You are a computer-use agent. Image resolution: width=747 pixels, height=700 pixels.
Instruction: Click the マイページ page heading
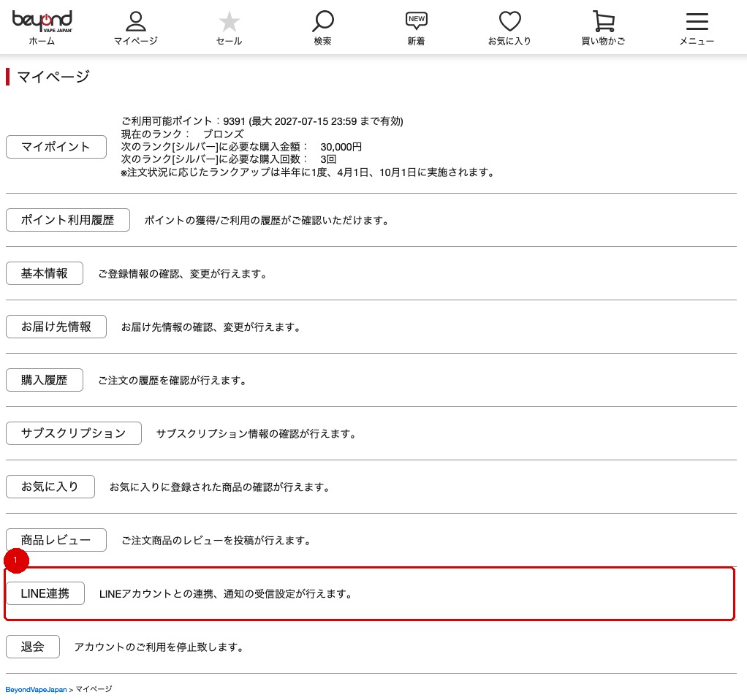[x=53, y=77]
